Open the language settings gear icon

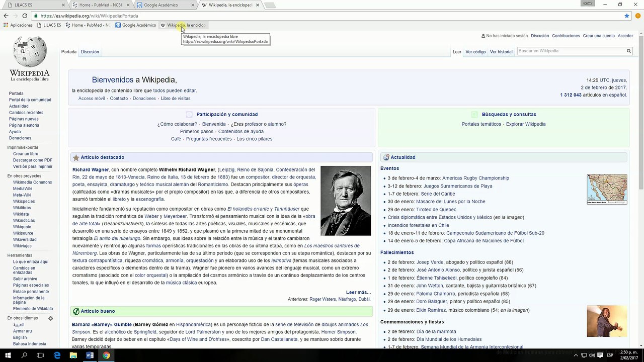[x=50, y=318]
